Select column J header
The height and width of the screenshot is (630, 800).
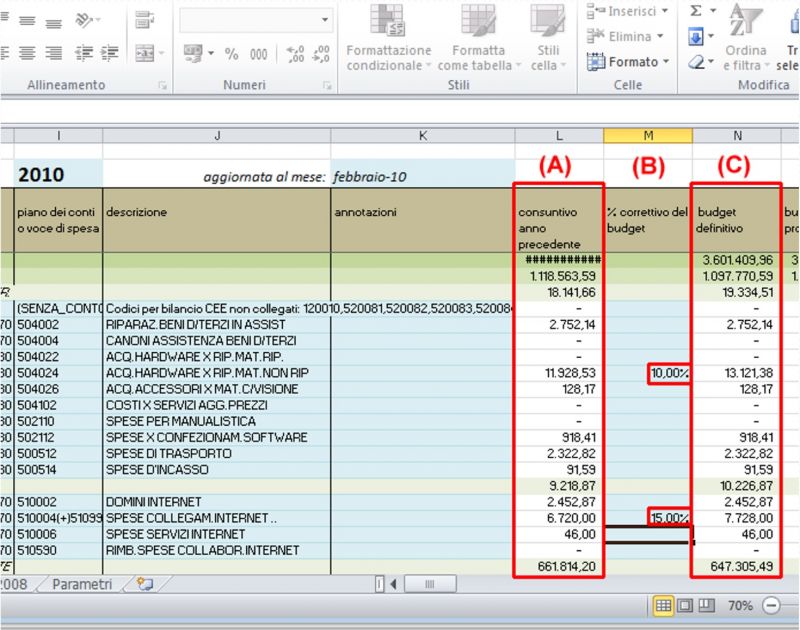click(217, 136)
